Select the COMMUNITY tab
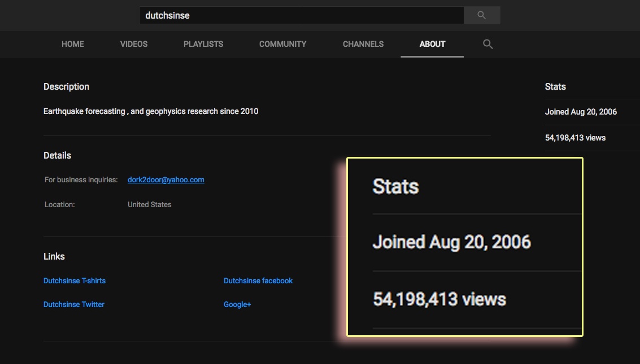 282,44
